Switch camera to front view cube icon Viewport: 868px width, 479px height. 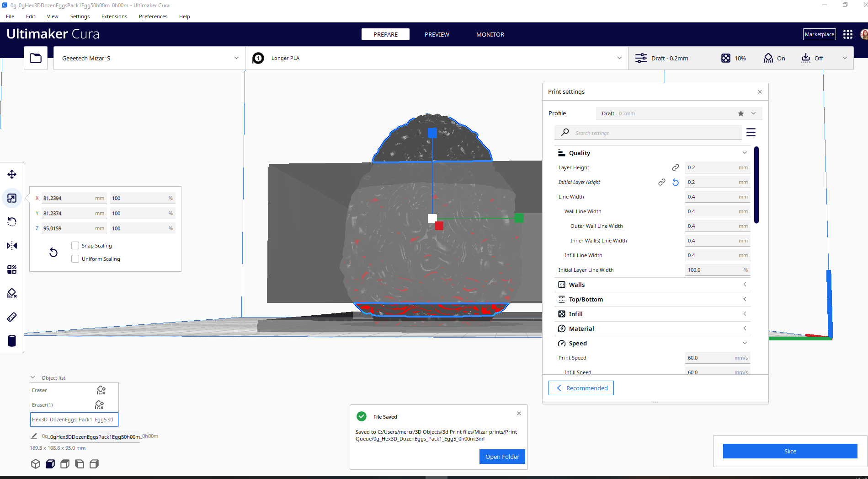click(50, 463)
